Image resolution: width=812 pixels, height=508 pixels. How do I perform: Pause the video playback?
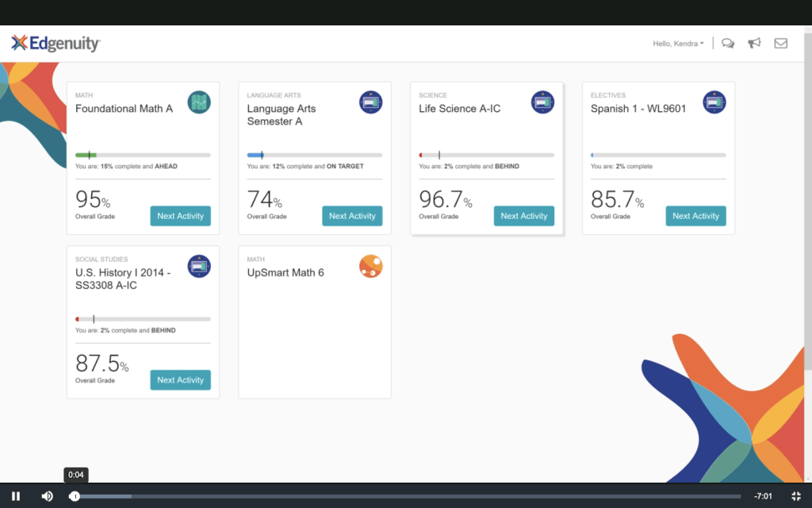point(16,496)
